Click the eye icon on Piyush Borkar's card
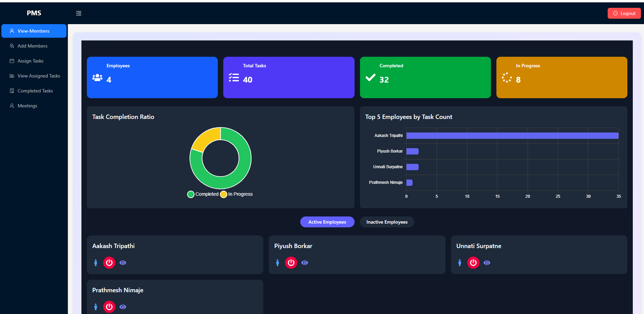Screen dimensions: 644x314 (x=305, y=263)
